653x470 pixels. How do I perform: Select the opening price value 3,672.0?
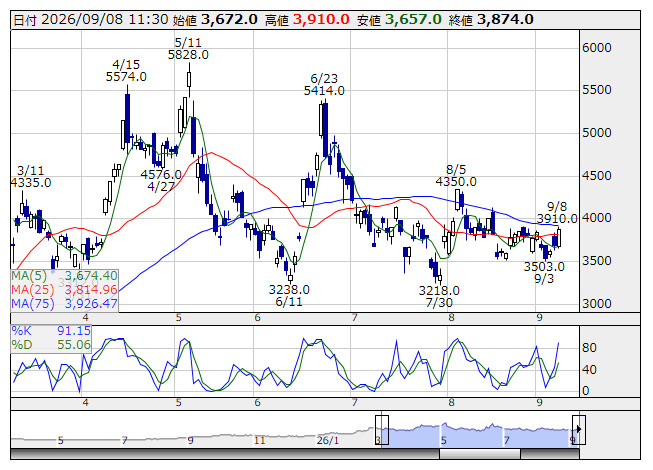(229, 20)
